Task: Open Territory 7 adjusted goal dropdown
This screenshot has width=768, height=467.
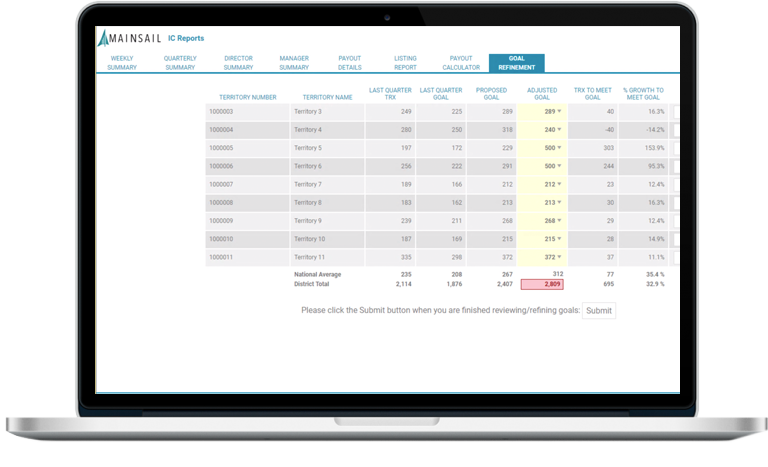Action: point(560,185)
